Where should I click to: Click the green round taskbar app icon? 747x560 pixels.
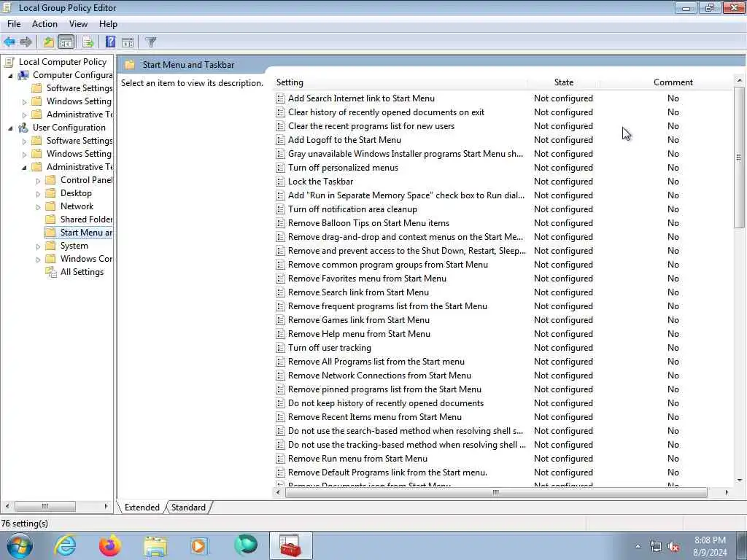(x=246, y=545)
